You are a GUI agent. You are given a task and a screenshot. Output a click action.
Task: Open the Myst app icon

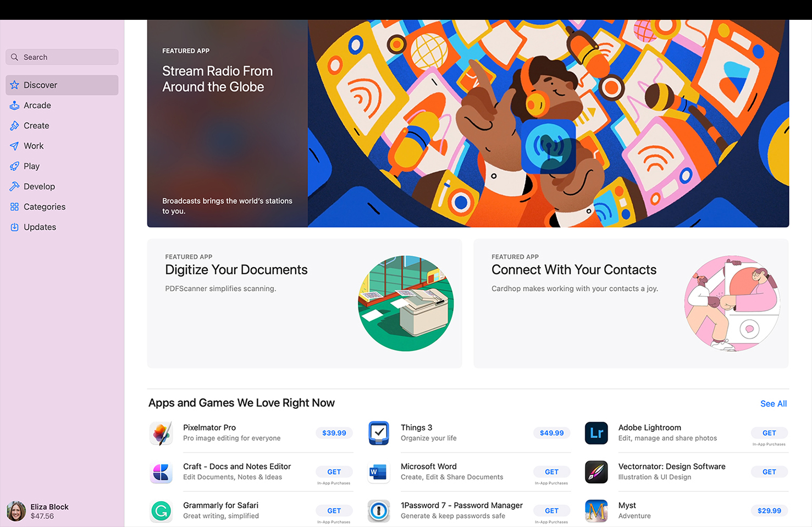coord(596,511)
